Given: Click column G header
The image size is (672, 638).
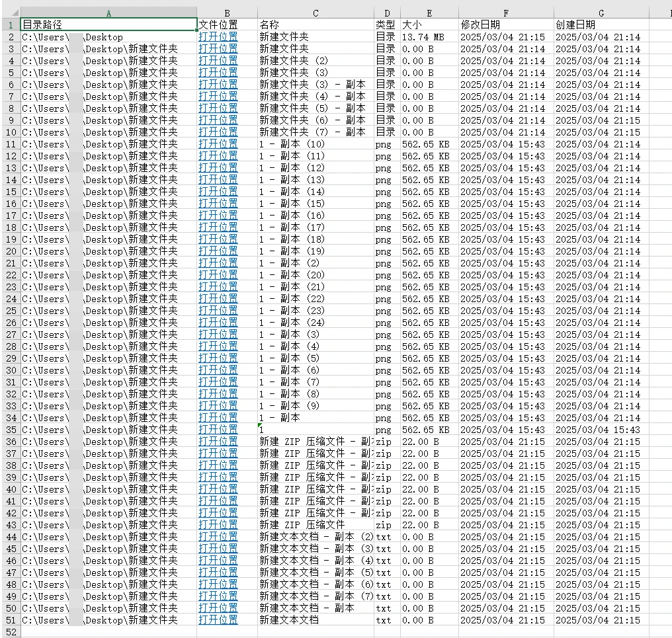Looking at the screenshot, I should [601, 13].
